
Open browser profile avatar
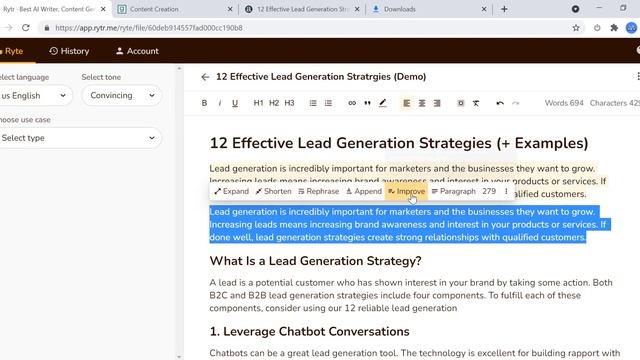(631, 28)
